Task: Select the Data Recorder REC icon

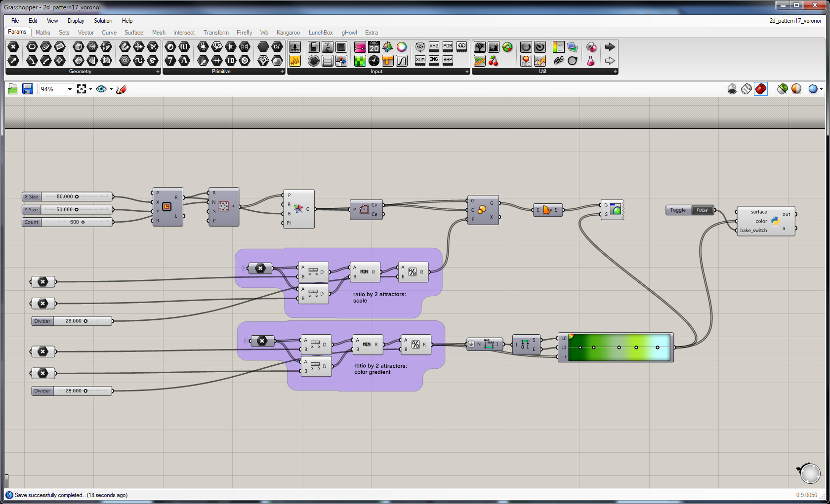Action: (x=526, y=61)
